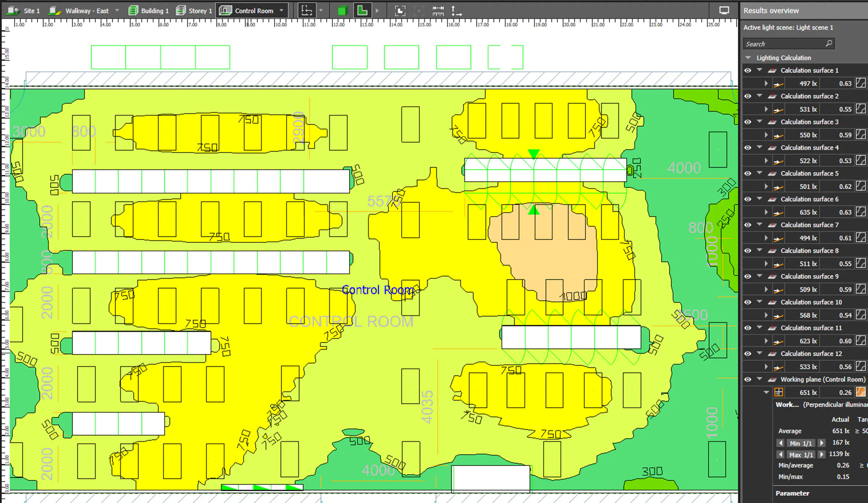Click the next Max position arrow
The image size is (868, 503).
click(822, 454)
